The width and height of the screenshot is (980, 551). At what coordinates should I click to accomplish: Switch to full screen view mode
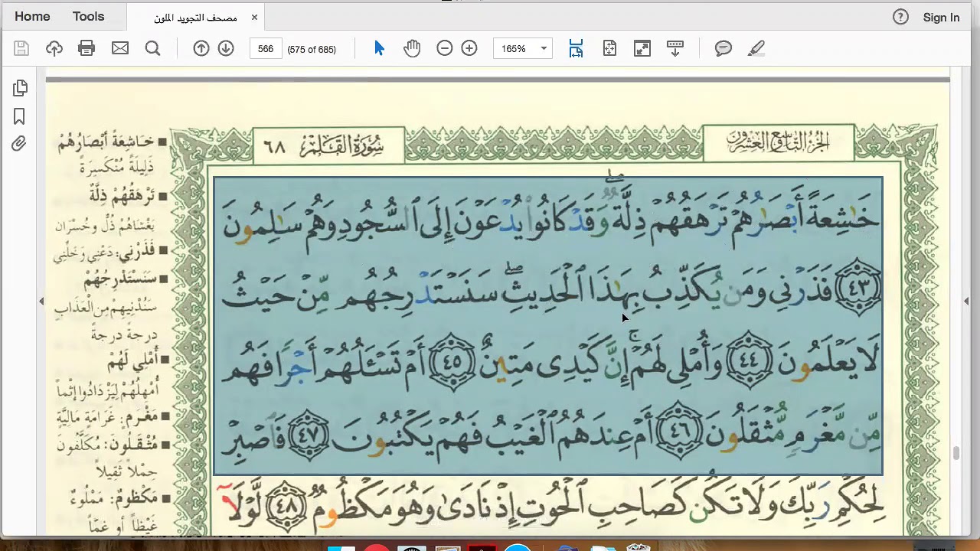642,48
